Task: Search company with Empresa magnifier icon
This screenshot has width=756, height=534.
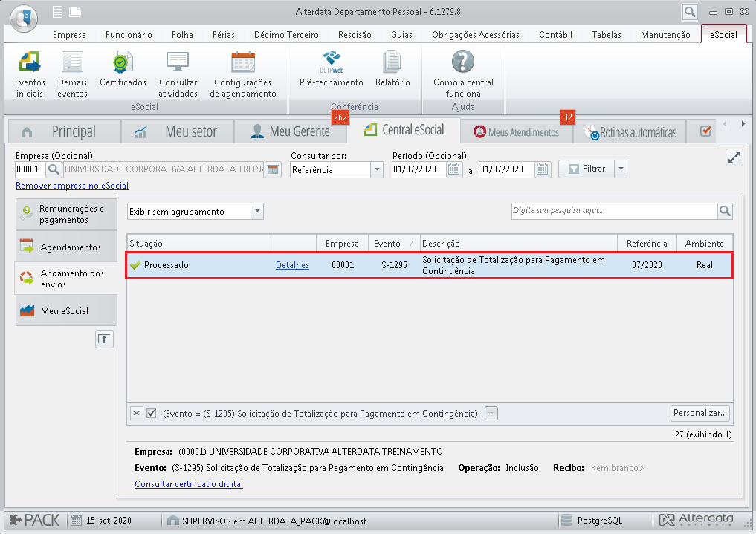Action: [54, 169]
